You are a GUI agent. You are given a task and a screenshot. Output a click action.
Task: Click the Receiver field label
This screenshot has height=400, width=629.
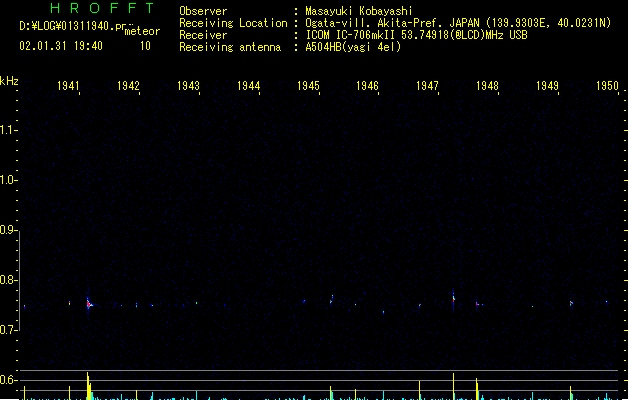coord(203,35)
